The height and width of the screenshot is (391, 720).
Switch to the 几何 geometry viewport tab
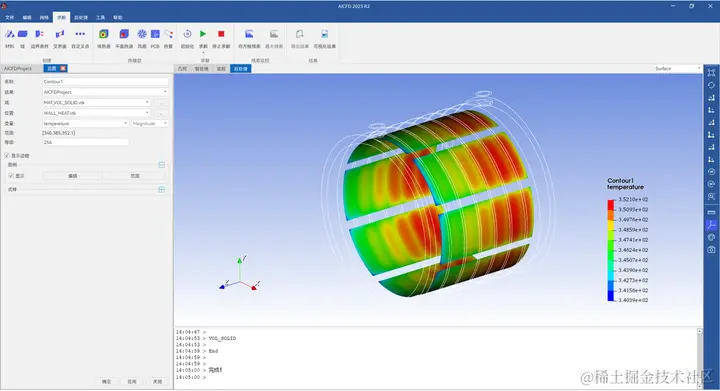182,68
